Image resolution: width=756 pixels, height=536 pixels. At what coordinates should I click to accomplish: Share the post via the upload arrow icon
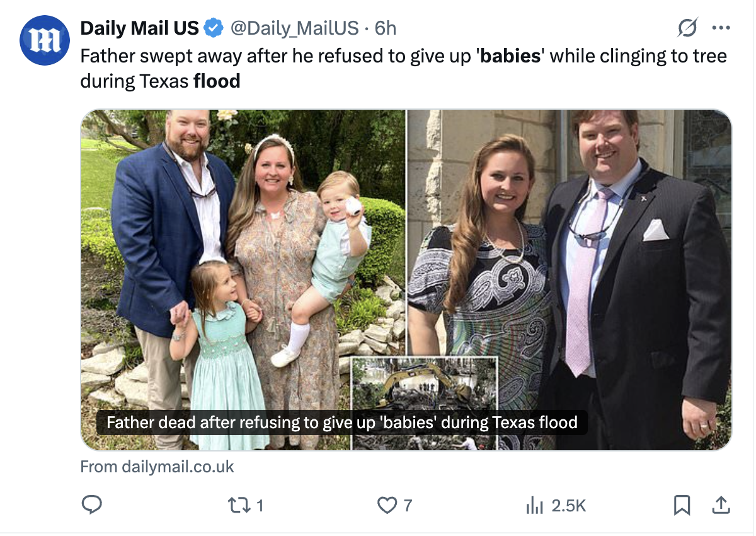point(721,504)
